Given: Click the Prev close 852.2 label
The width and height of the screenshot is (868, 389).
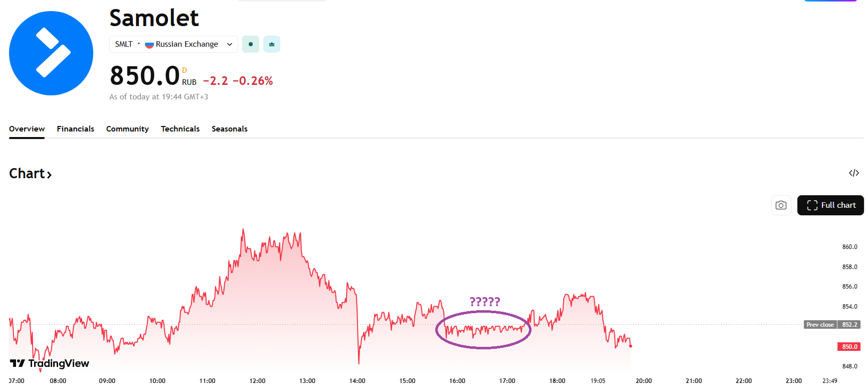Looking at the screenshot, I should tap(832, 325).
